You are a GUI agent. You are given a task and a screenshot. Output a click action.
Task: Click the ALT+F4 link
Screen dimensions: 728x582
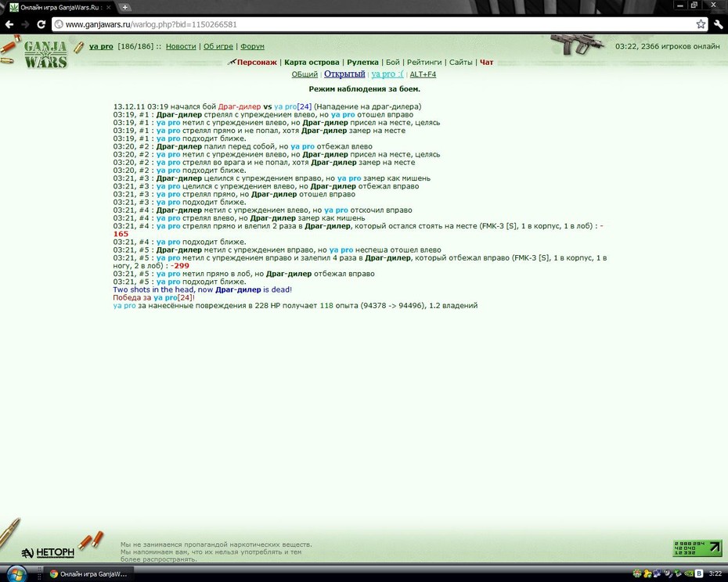coord(423,74)
